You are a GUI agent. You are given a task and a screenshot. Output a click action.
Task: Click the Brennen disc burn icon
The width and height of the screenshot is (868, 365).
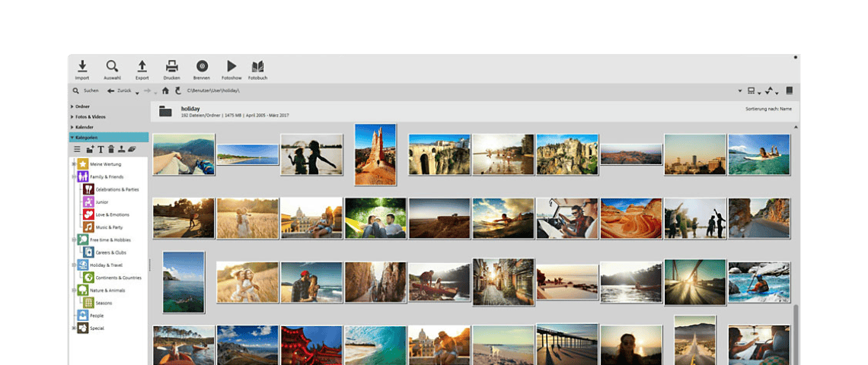[x=202, y=69]
